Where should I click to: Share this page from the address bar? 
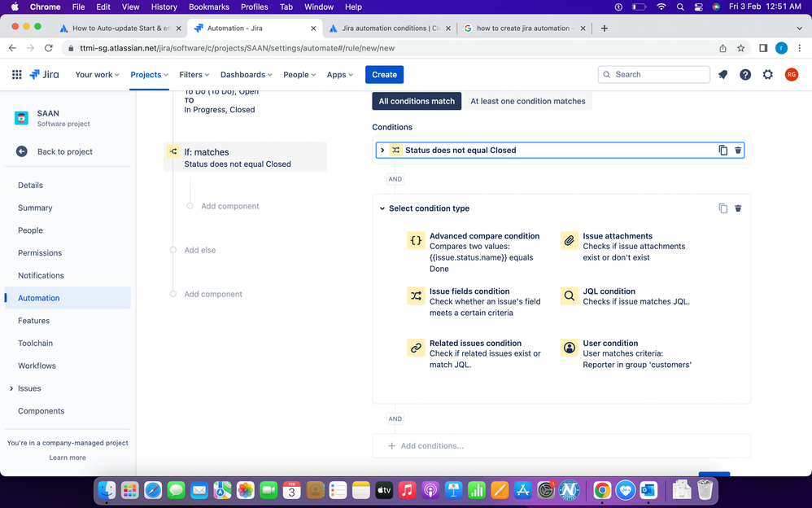tap(723, 48)
